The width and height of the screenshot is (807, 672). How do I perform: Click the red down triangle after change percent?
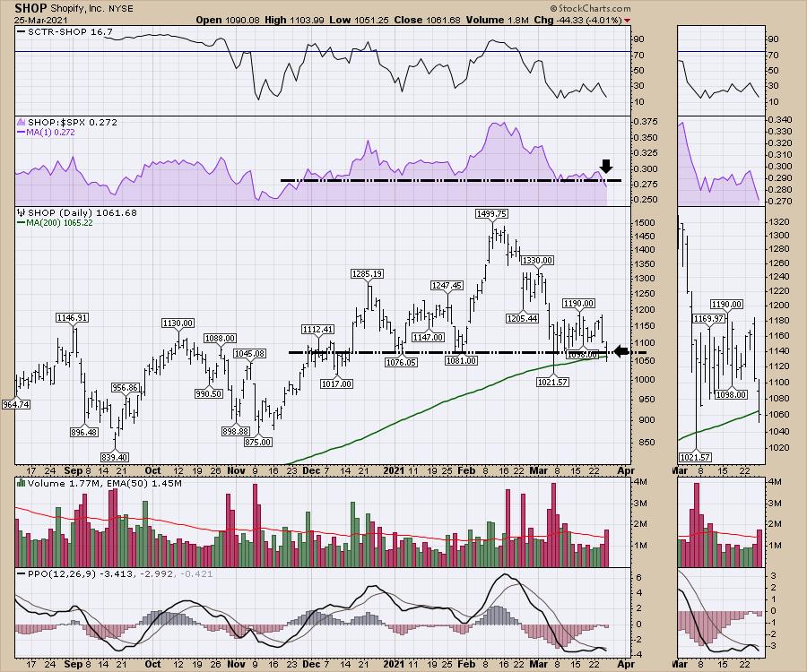pos(626,20)
